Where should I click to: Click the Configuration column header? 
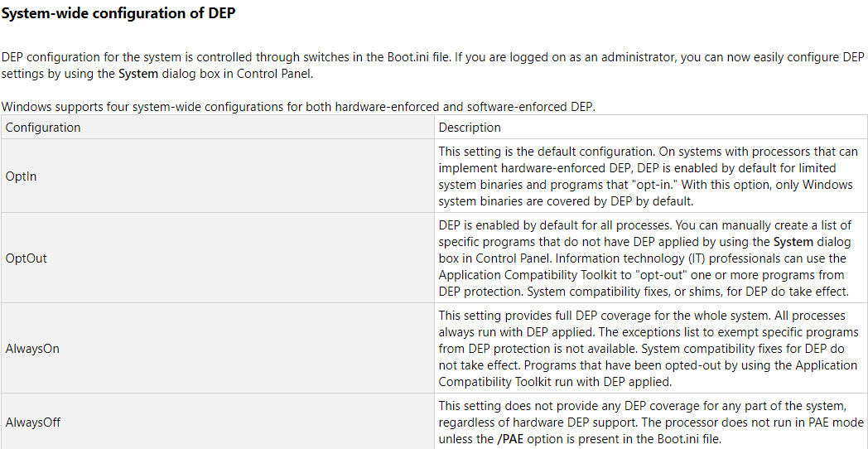pos(218,127)
